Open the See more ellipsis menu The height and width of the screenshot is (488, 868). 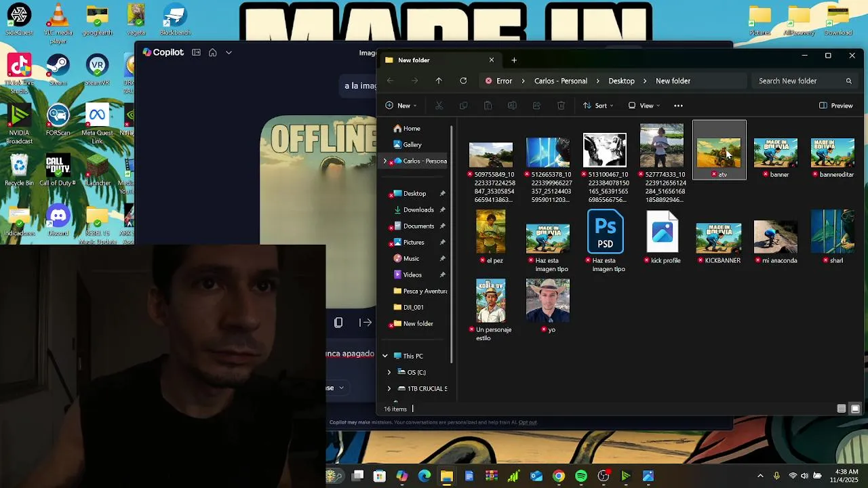(x=678, y=106)
